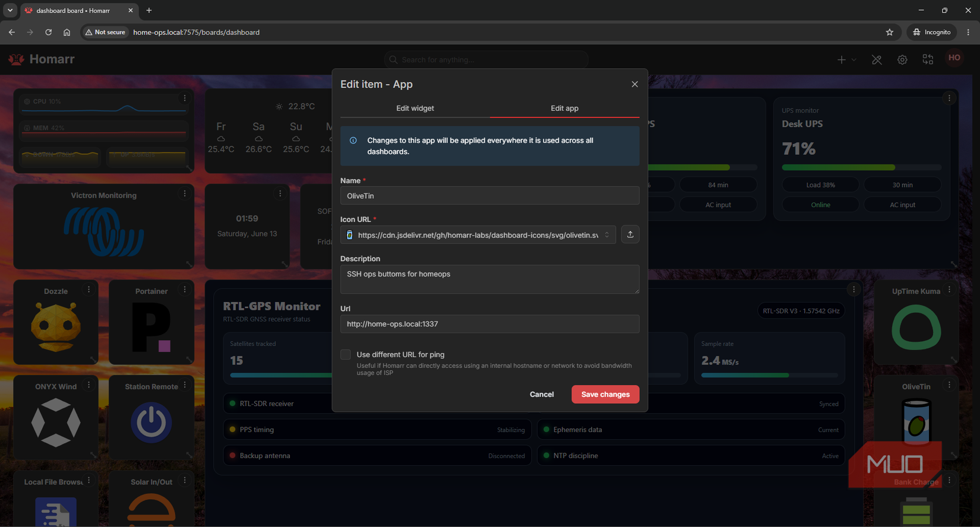980x527 pixels.
Task: Open the Dozzle tile options menu
Action: 89,290
